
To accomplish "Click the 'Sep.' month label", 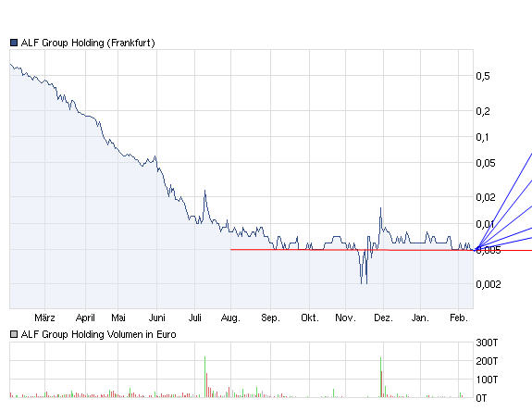I will click(270, 318).
